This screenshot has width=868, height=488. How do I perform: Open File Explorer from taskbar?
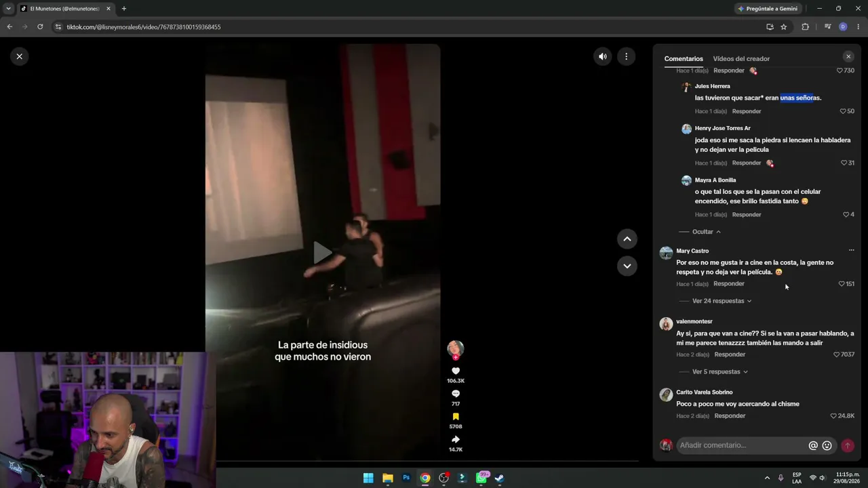coord(387,478)
